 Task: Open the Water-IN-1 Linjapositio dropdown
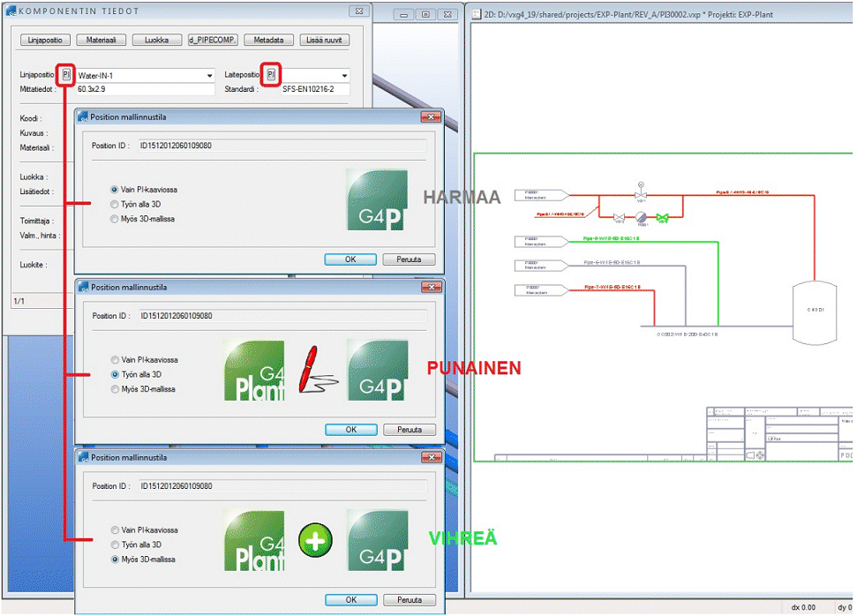click(209, 76)
